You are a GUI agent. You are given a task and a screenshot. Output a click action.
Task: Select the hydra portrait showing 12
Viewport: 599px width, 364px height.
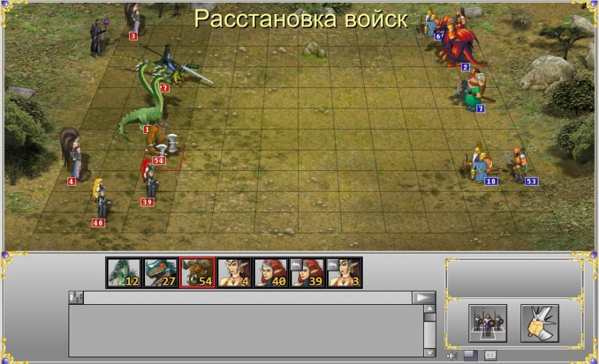124,272
